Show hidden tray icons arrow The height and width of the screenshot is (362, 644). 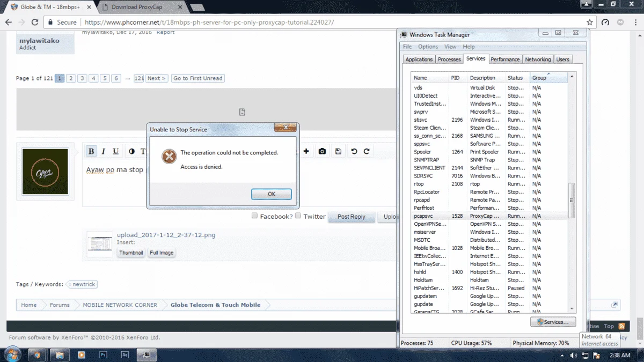pyautogui.click(x=562, y=356)
